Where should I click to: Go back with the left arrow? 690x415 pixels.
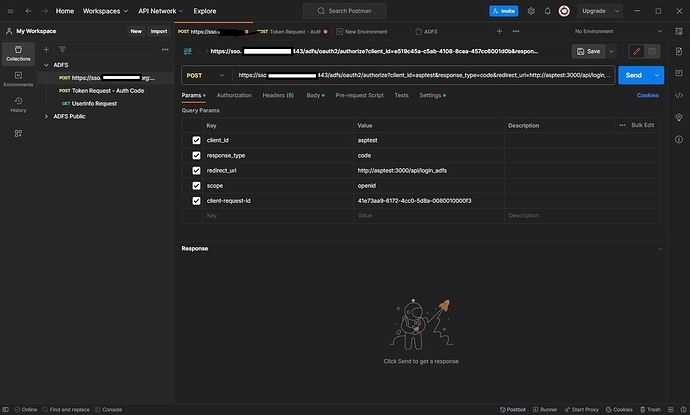point(29,11)
